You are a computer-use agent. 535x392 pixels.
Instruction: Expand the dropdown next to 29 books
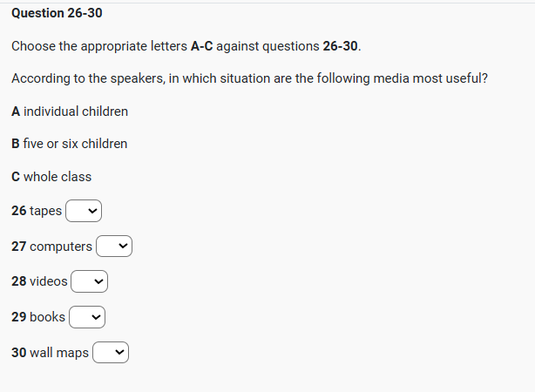(x=87, y=317)
